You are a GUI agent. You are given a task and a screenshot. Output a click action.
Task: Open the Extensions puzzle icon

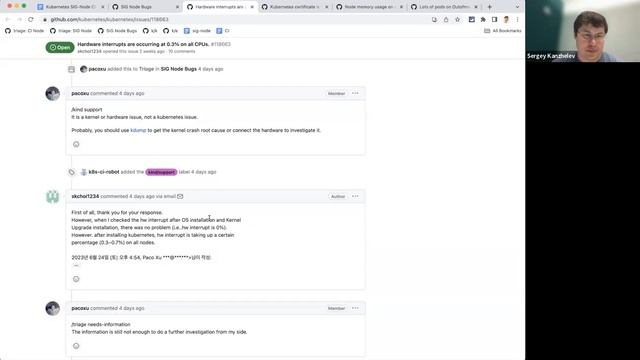coord(483,19)
